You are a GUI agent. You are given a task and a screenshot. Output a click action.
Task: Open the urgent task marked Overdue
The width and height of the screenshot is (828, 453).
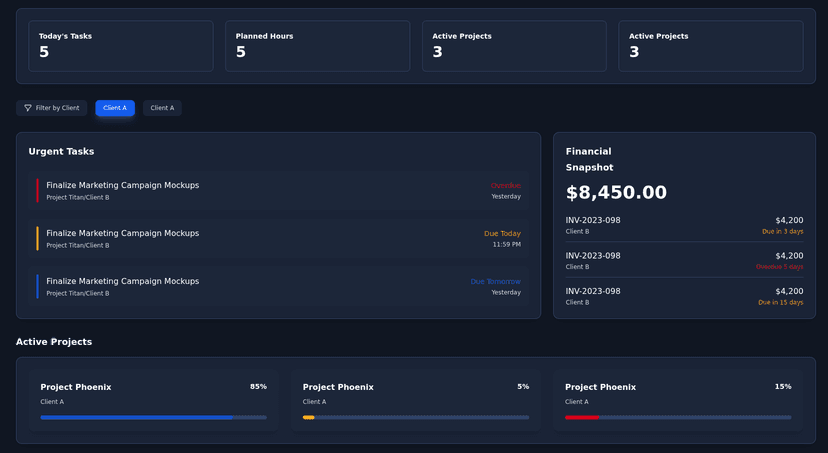coord(278,191)
